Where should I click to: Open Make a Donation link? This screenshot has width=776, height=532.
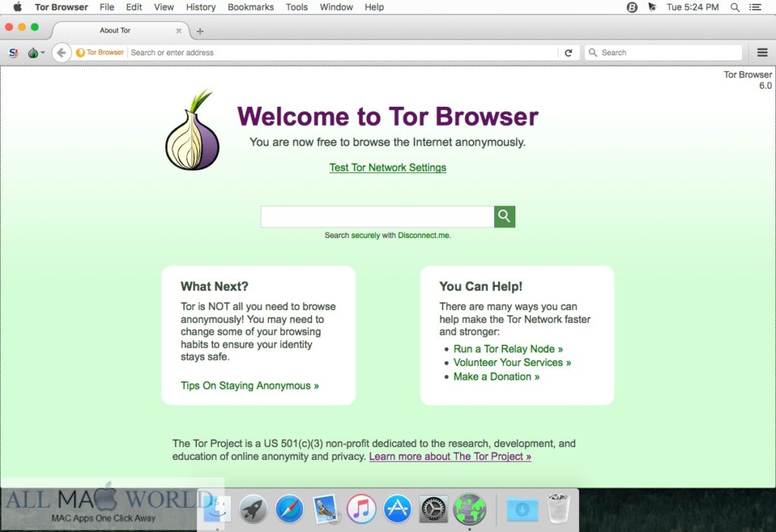coord(496,377)
